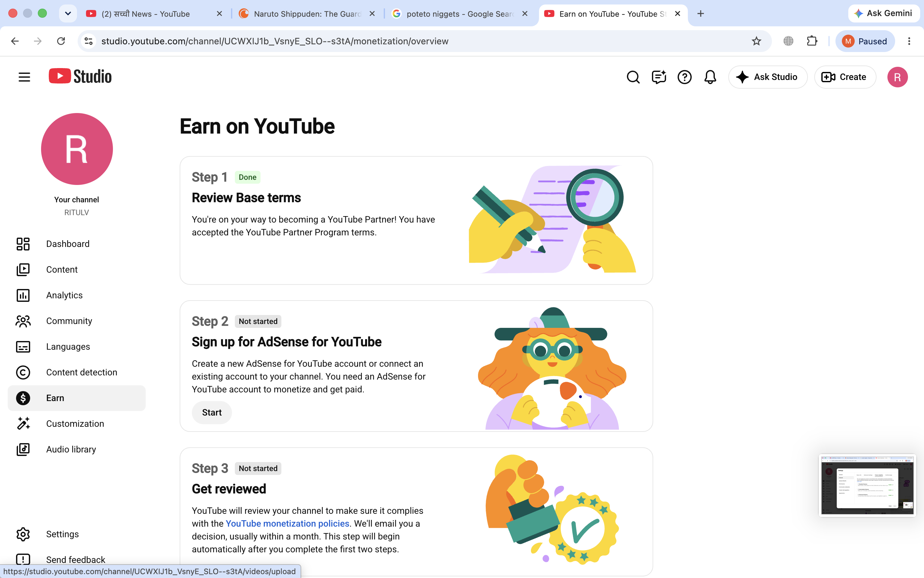Screen dimensions: 924x578
Task: Open the Studio search icon
Action: click(x=633, y=77)
